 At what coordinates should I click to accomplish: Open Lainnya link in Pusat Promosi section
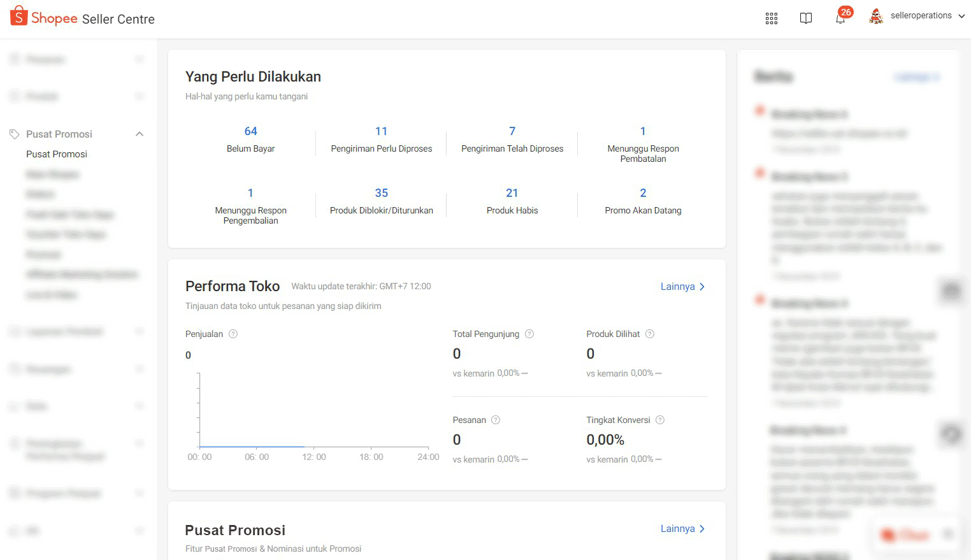[x=682, y=529]
